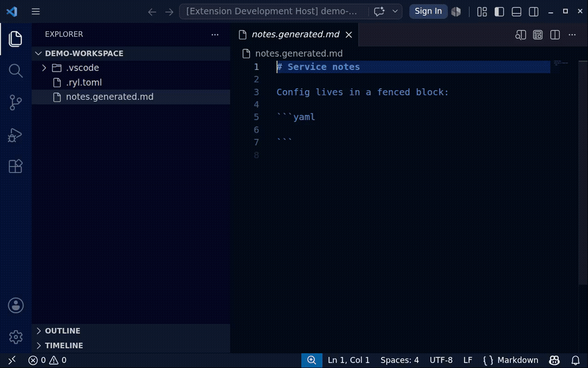
Task: Toggle the bottom Panel
Action: [x=516, y=12]
